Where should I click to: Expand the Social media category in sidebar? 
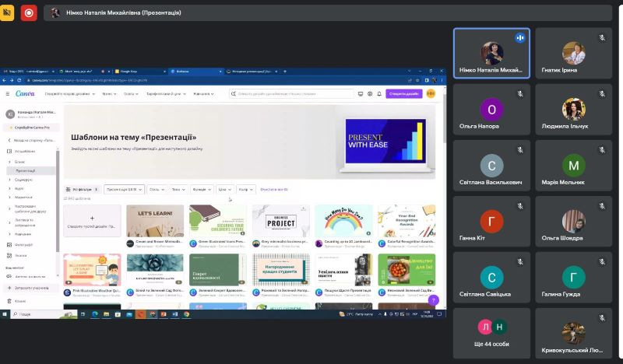point(9,180)
